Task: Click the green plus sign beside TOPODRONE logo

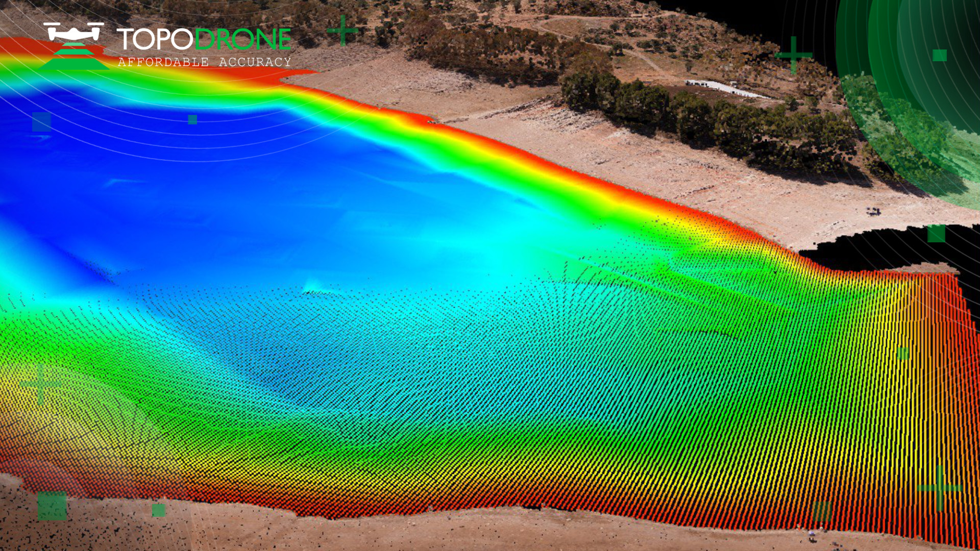Action: [342, 31]
